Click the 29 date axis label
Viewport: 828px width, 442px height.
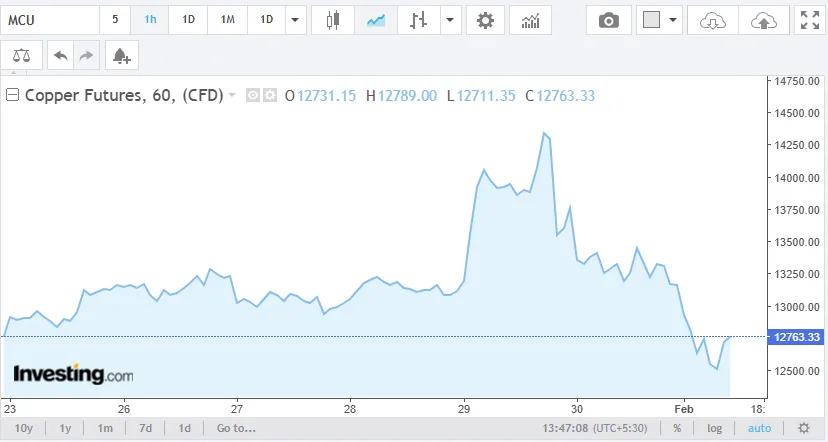[x=464, y=409]
